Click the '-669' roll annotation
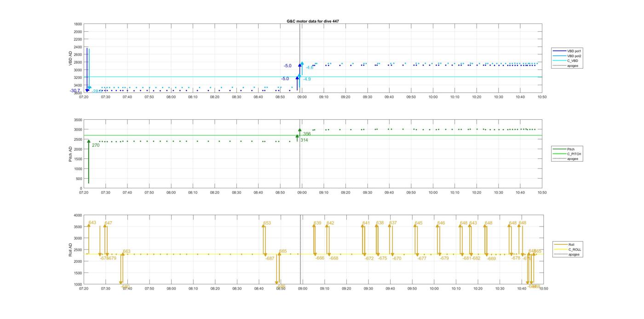 (x=491, y=259)
